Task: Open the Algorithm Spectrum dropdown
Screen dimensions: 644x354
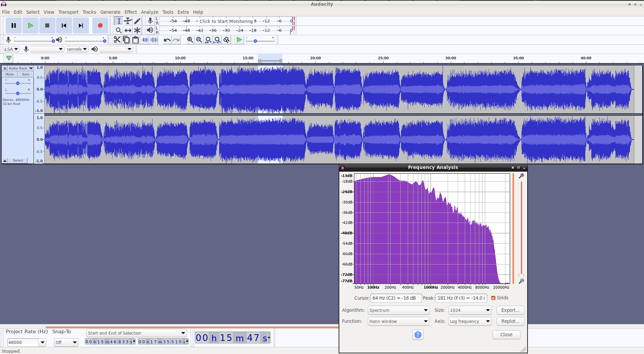Action: (398, 310)
